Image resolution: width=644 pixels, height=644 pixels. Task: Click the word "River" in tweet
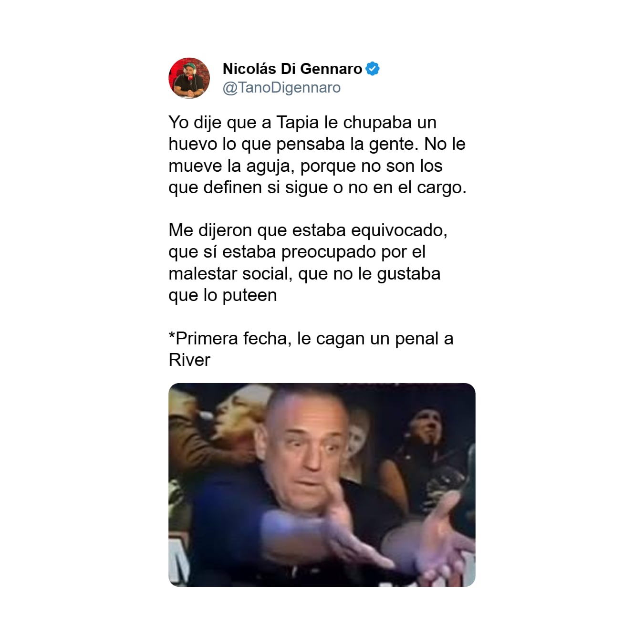[189, 360]
